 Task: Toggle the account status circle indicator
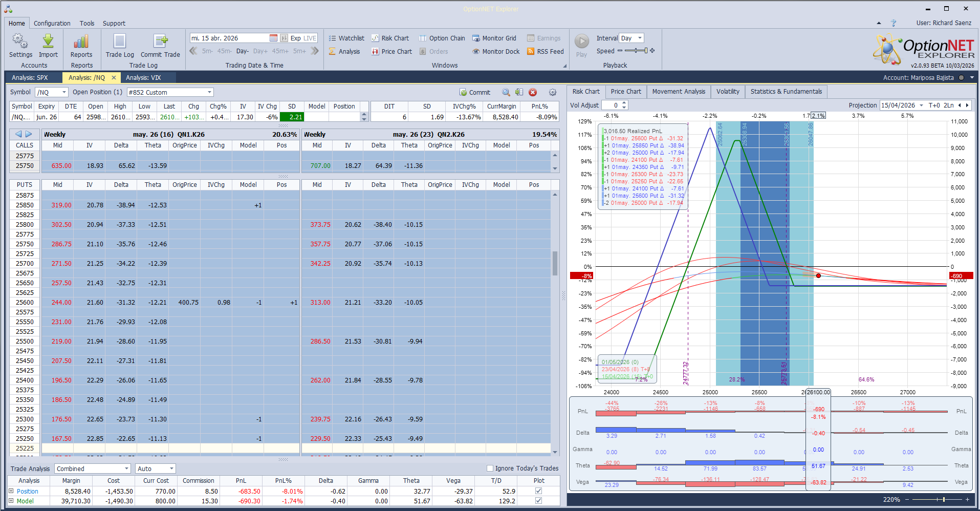click(961, 78)
